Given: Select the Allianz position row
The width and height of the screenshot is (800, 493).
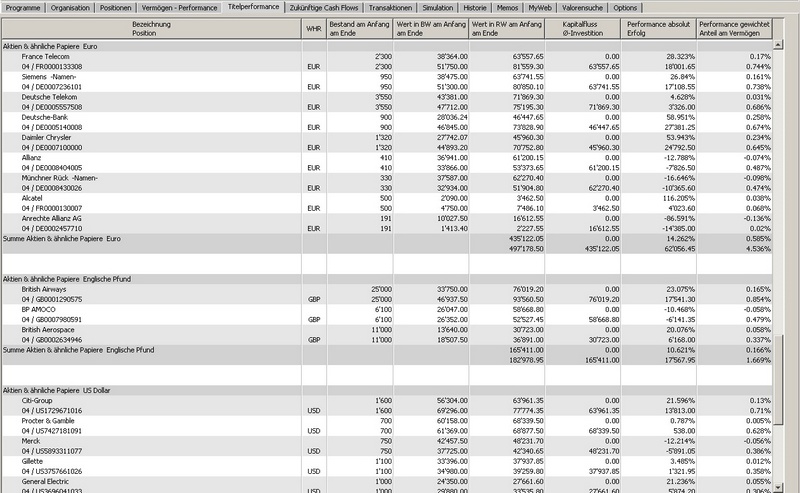Looking at the screenshot, I should (387, 163).
